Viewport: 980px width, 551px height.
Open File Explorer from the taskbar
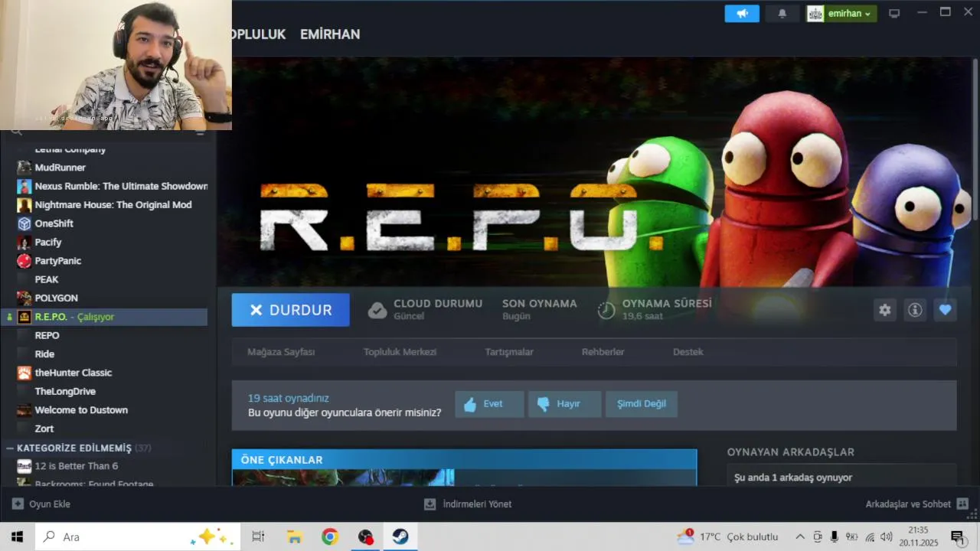tap(295, 536)
